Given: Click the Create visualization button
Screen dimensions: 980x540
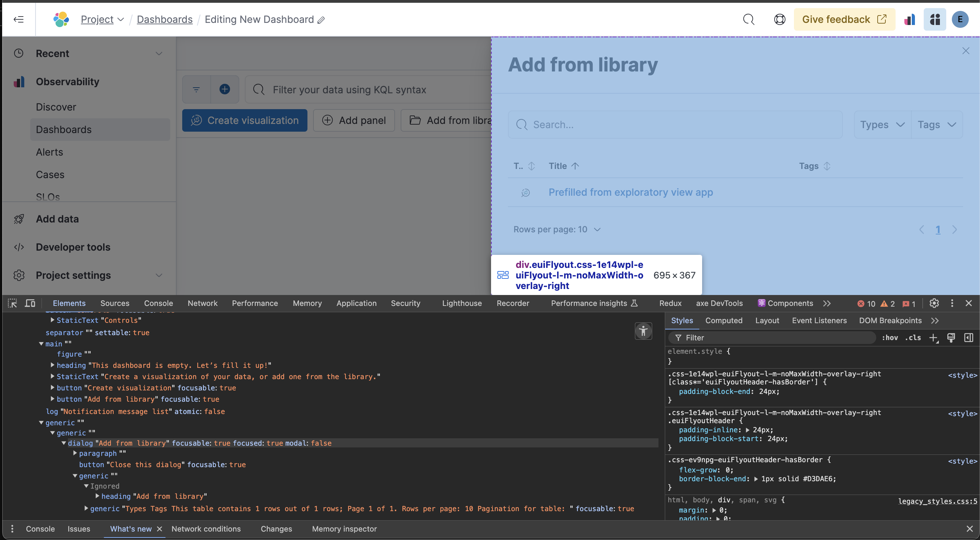Looking at the screenshot, I should (x=244, y=120).
